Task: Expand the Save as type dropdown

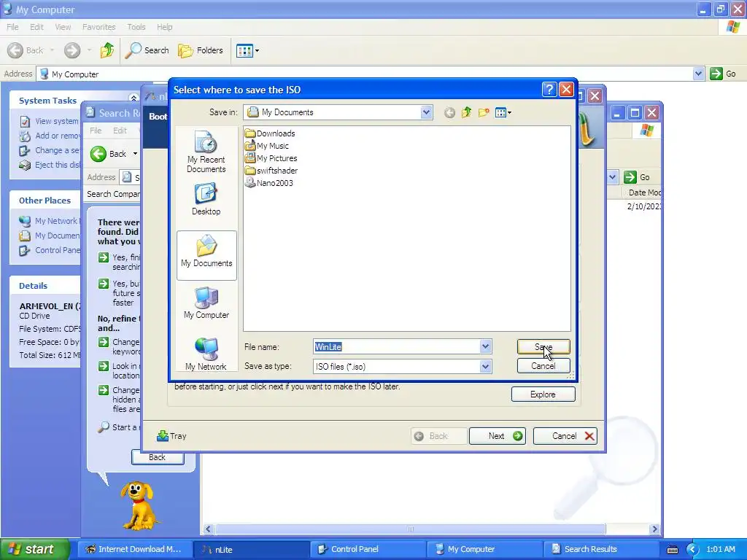Action: click(x=485, y=367)
